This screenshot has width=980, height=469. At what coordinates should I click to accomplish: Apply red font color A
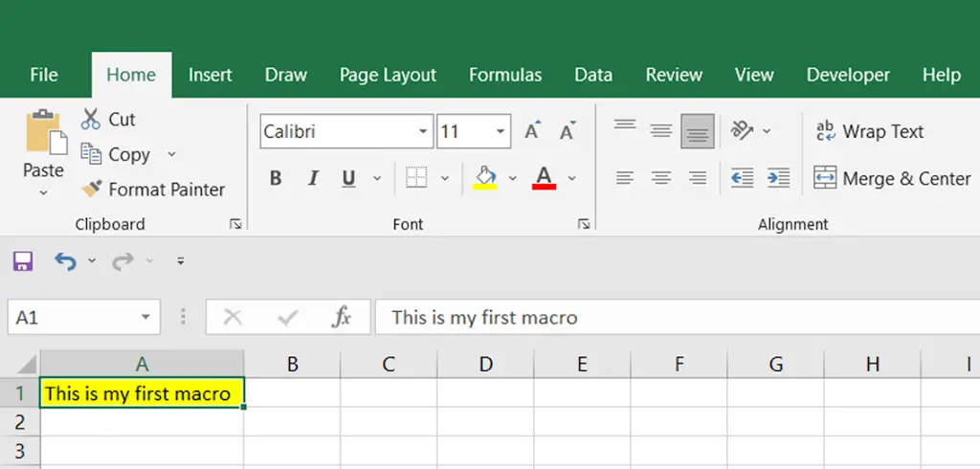click(544, 178)
